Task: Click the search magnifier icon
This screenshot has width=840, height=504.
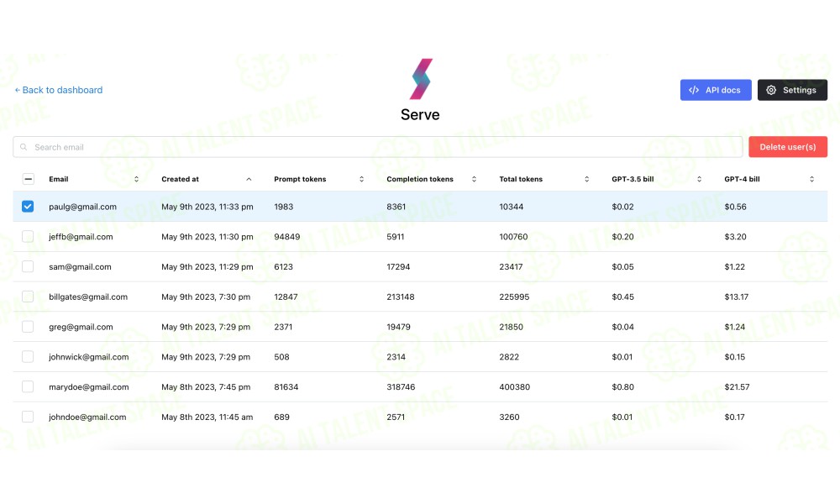Action: 24,147
